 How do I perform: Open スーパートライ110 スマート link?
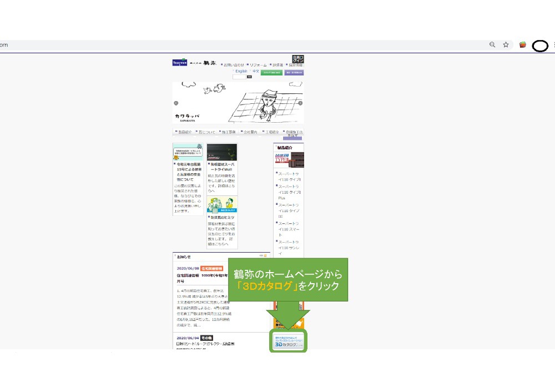pyautogui.click(x=289, y=229)
